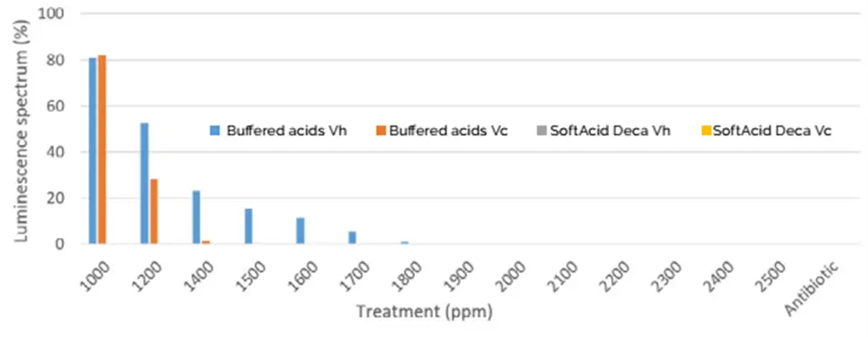Viewport: 868px width, 337px height.
Task: Click the yellow SoftAcid Deca Vc legend swatch
Action: (x=706, y=131)
